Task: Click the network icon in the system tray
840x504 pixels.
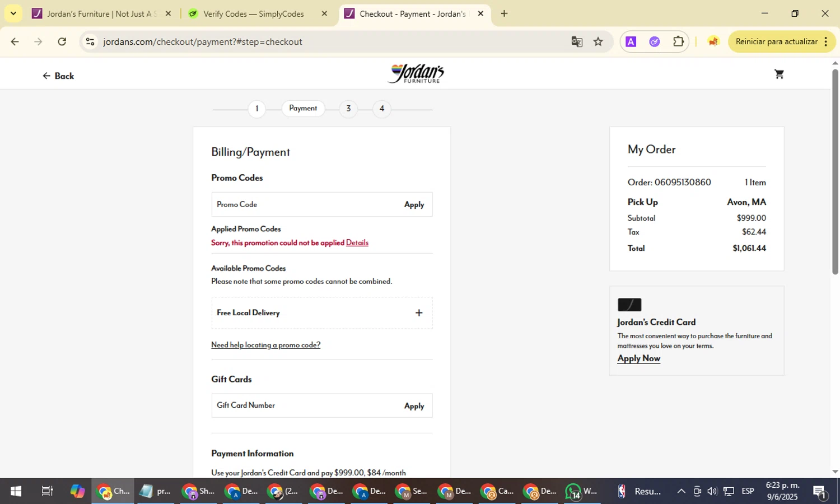Action: tap(729, 491)
